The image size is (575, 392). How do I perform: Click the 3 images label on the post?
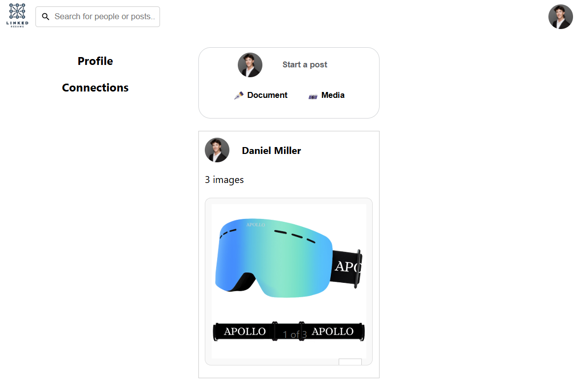pos(224,180)
